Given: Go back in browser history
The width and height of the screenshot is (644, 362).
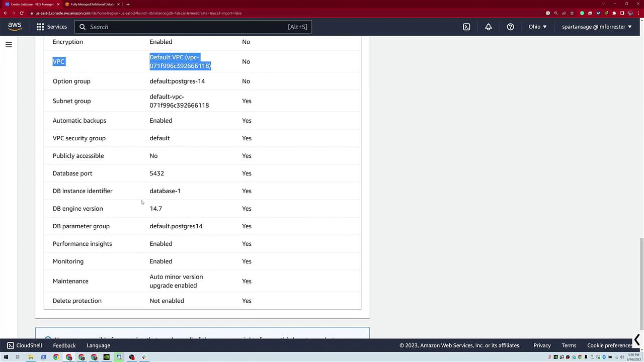Looking at the screenshot, I should point(6,13).
